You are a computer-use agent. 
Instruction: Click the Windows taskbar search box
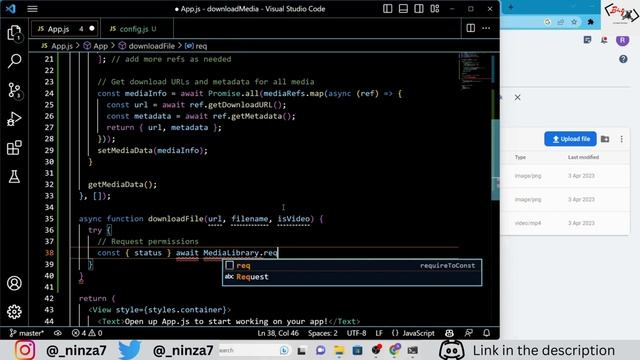[x=253, y=350]
